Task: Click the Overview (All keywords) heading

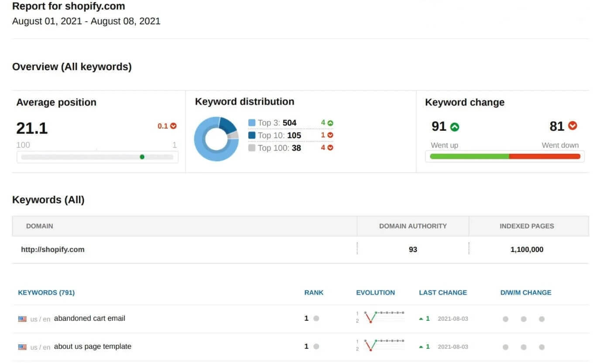Action: pyautogui.click(x=72, y=67)
